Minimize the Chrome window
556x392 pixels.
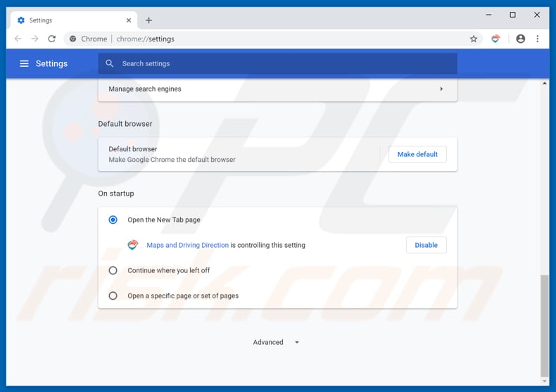(488, 15)
